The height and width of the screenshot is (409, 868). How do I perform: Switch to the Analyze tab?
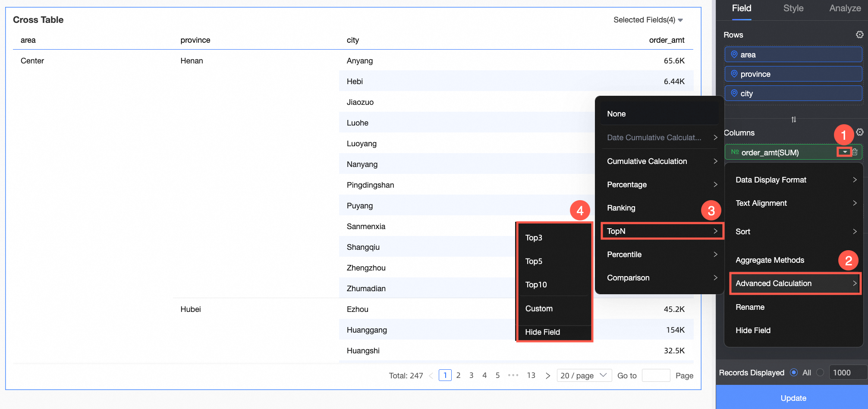845,8
